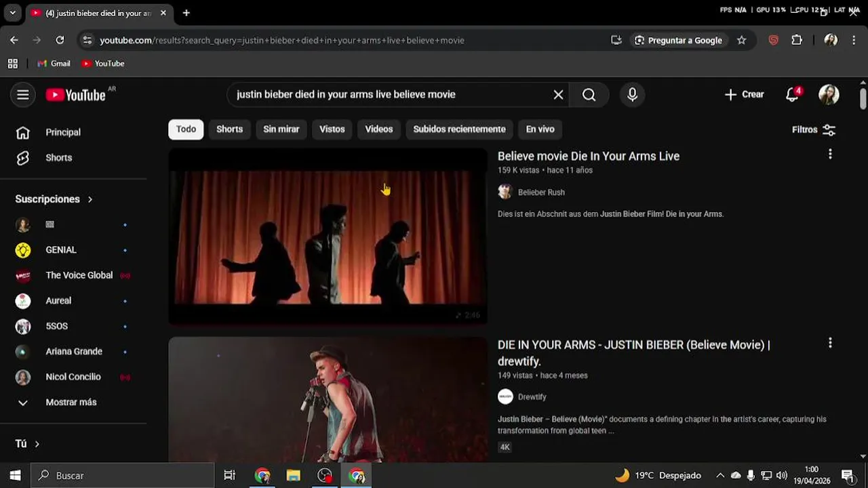868x488 pixels.
Task: Play the drewtify Die In Your Arms thumbnail
Action: tap(328, 400)
